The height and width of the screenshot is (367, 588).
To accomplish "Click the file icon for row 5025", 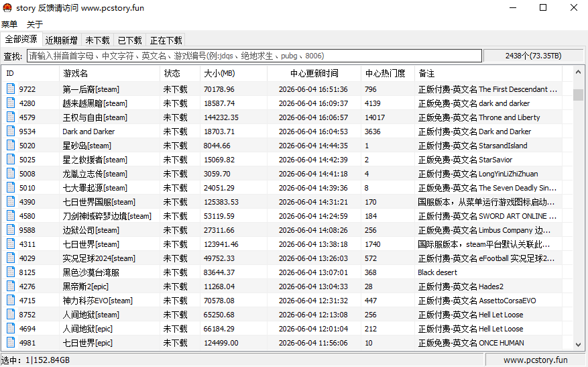I will [x=11, y=159].
